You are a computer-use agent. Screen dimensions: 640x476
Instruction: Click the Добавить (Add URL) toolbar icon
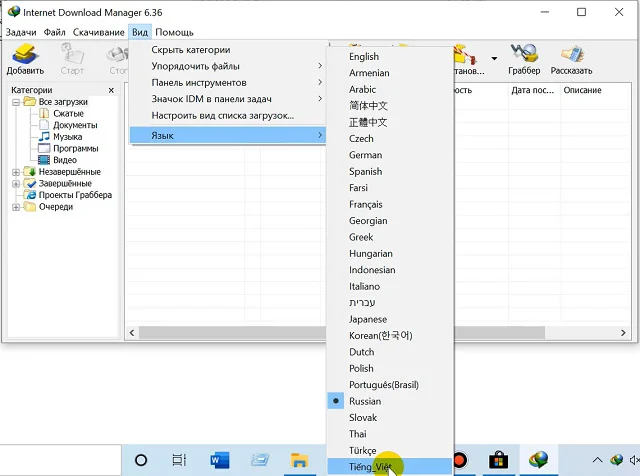25,60
